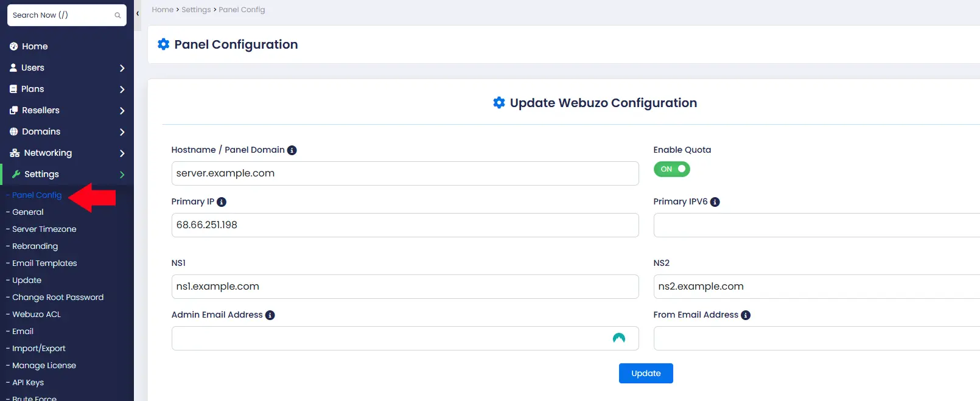Click the NS2 field
Screen dimensions: 980x401
(x=817, y=287)
